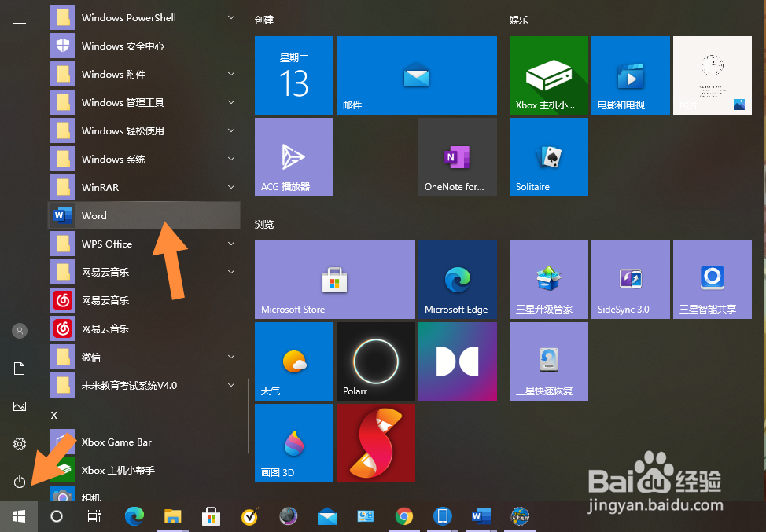Expand the Windows 系统 folder
The width and height of the screenshot is (766, 532).
tap(144, 159)
